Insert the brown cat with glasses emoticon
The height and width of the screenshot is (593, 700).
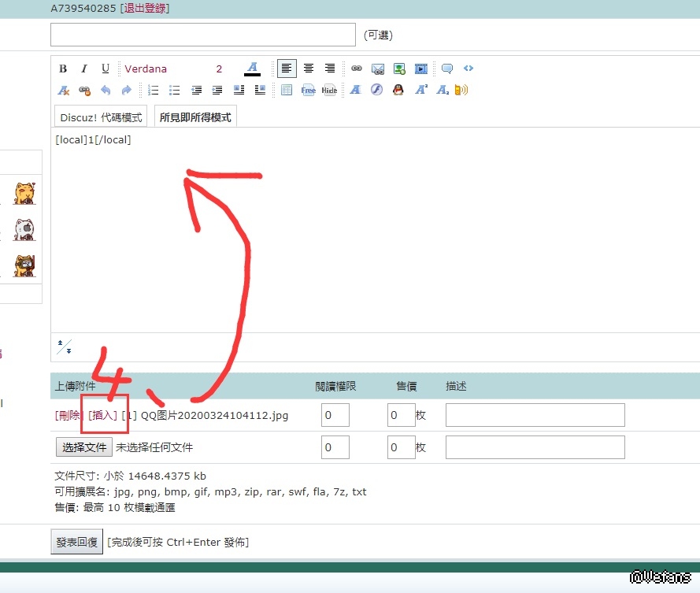[x=24, y=266]
